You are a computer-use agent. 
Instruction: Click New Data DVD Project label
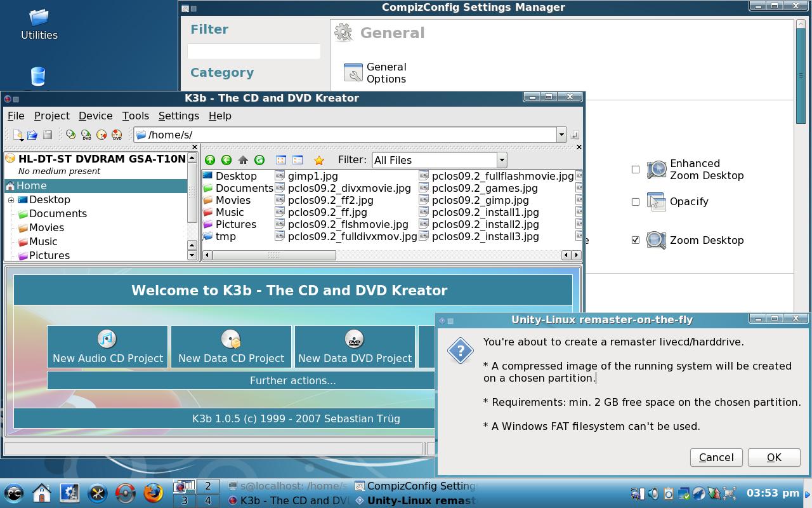tap(355, 358)
